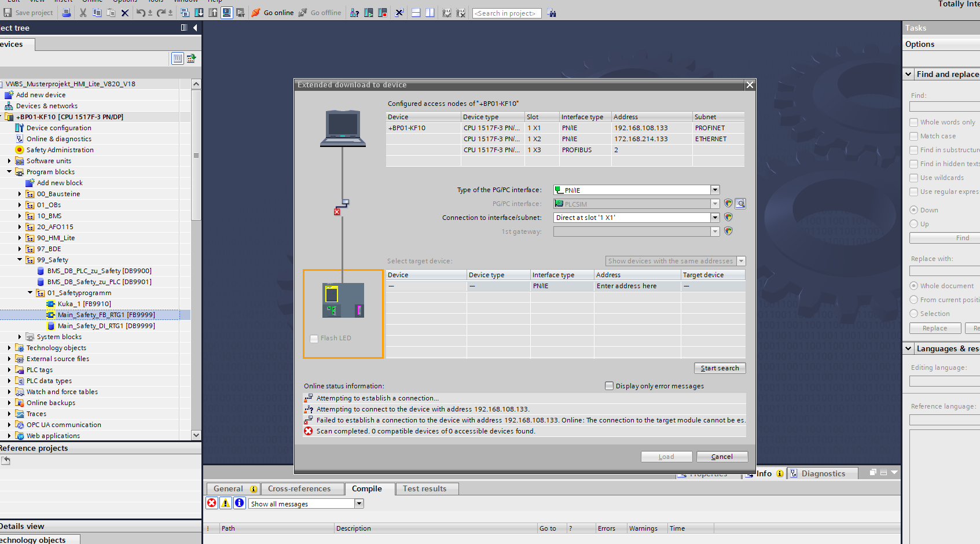
Task: Click the Start CPU toolbar icon
Action: [x=369, y=13]
